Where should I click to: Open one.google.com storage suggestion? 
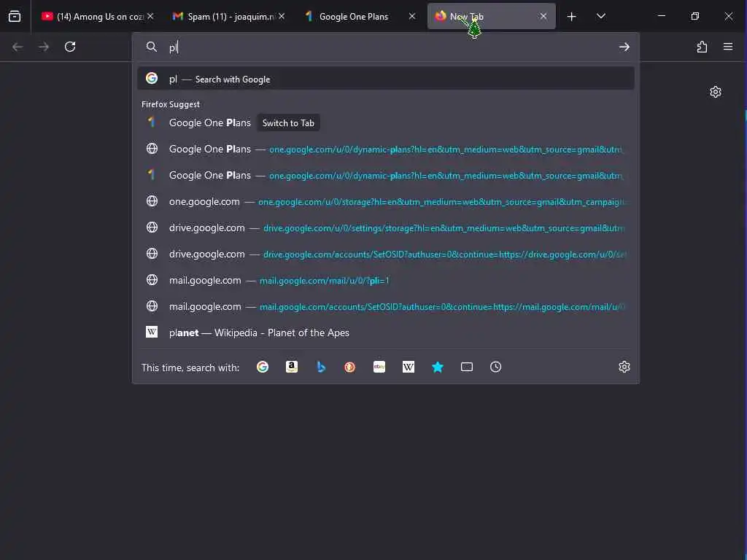[385, 201]
